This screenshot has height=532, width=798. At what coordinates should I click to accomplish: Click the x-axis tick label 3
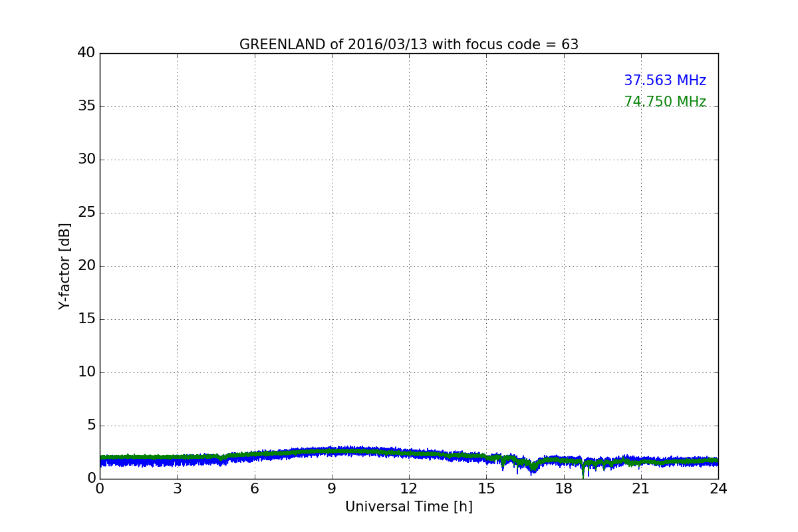coord(177,489)
